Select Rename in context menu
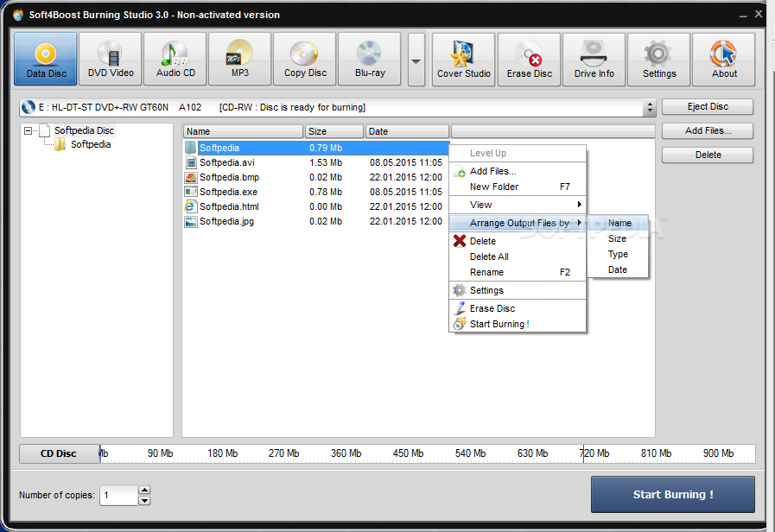Image resolution: width=775 pixels, height=532 pixels. 518,272
